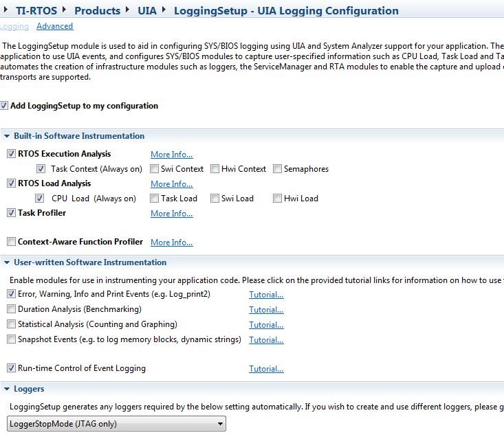Check Snapshot Events checkbox

[x=11, y=339]
